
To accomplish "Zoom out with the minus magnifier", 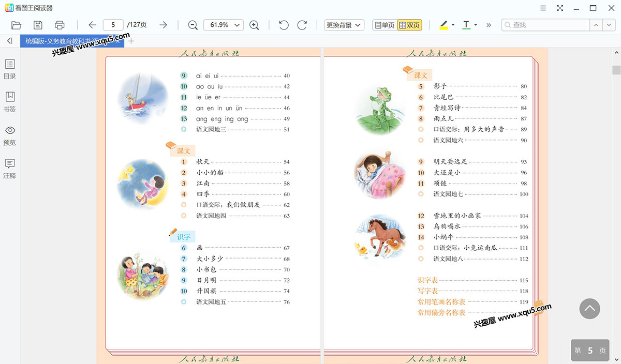I will [193, 25].
